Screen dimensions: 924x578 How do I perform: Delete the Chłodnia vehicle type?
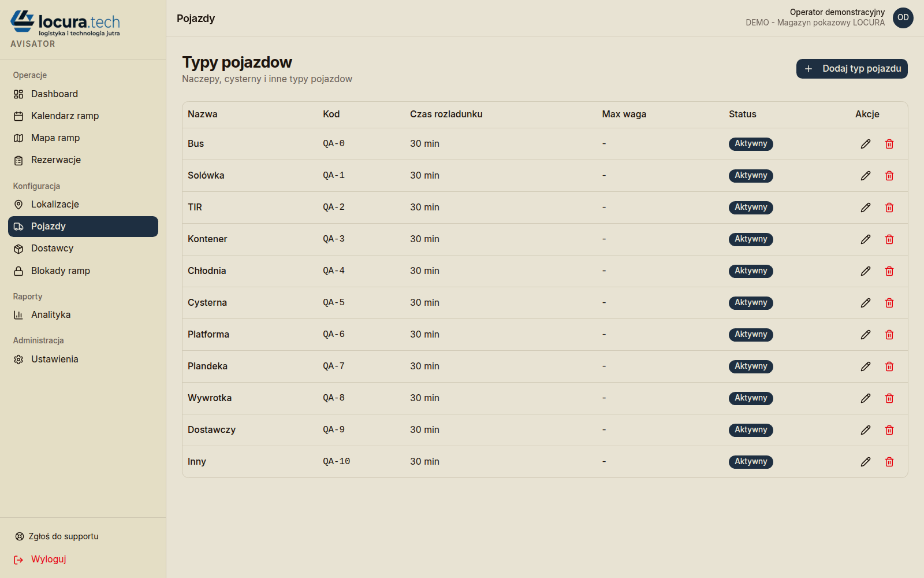[889, 271]
